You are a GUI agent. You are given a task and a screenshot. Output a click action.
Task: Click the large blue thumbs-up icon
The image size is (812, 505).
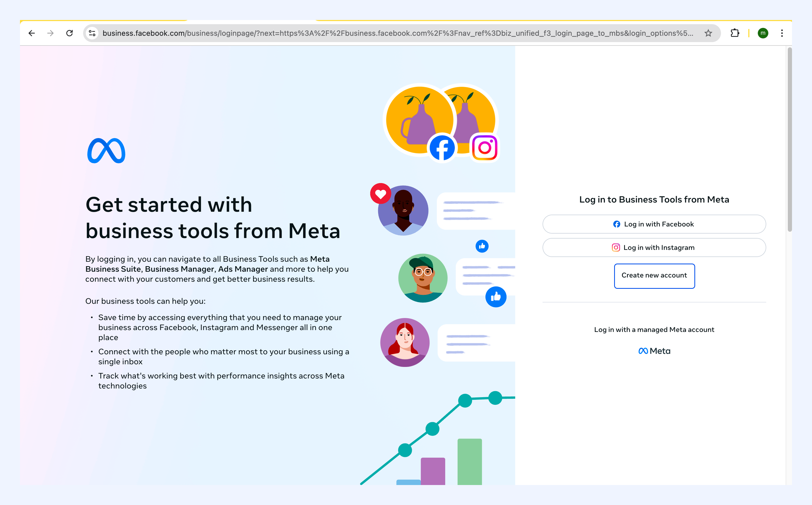[496, 297]
